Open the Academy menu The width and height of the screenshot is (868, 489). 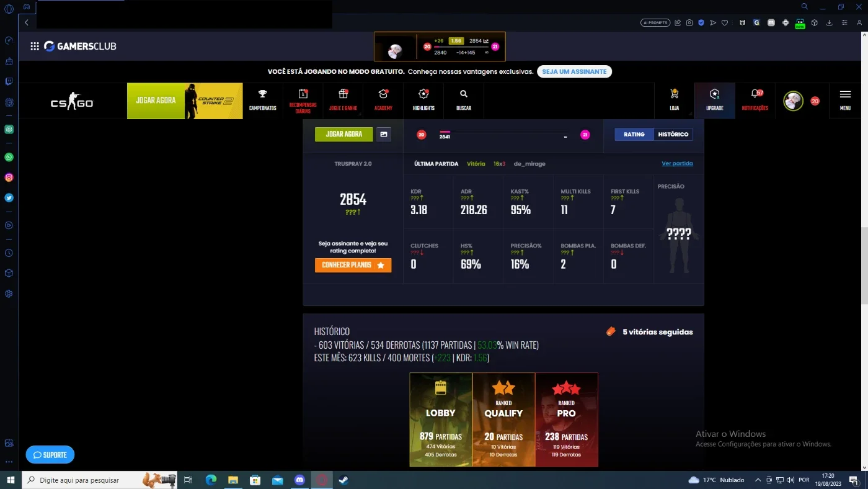383,101
